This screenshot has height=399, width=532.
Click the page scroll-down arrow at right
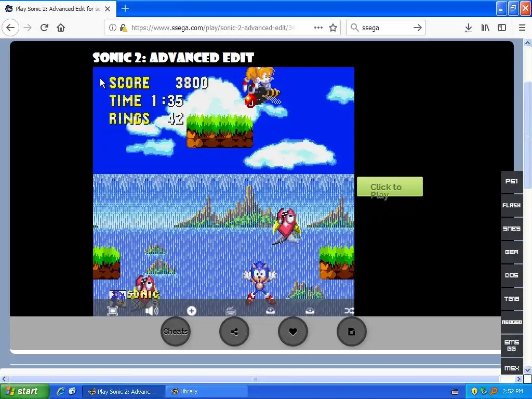[527, 370]
